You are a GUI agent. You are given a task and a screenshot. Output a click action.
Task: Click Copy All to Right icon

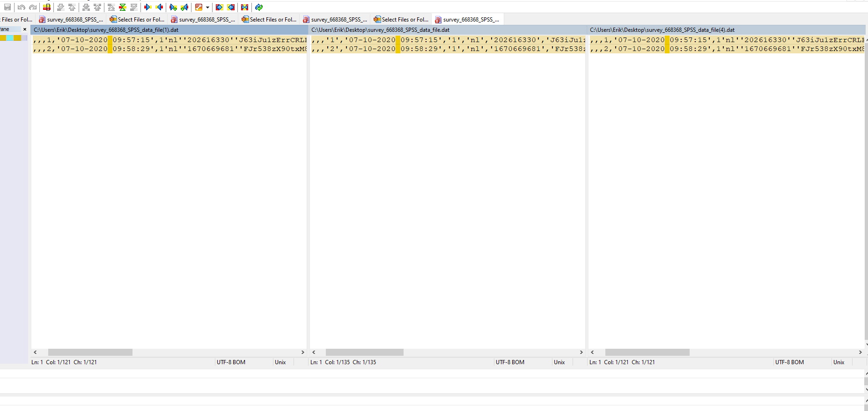pyautogui.click(x=219, y=7)
